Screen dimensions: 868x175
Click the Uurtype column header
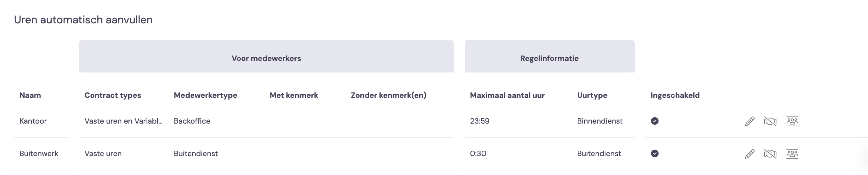tap(592, 95)
